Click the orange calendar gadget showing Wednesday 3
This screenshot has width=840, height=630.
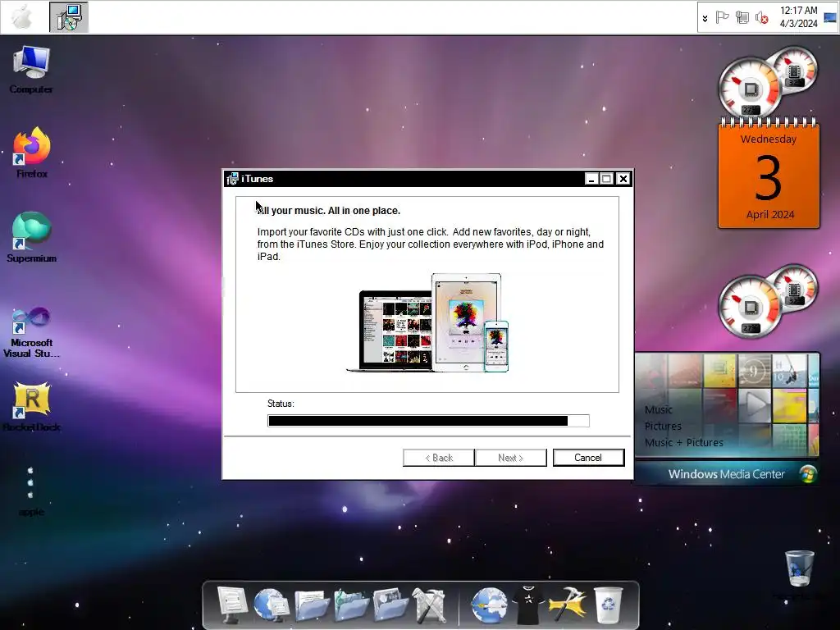coord(769,173)
